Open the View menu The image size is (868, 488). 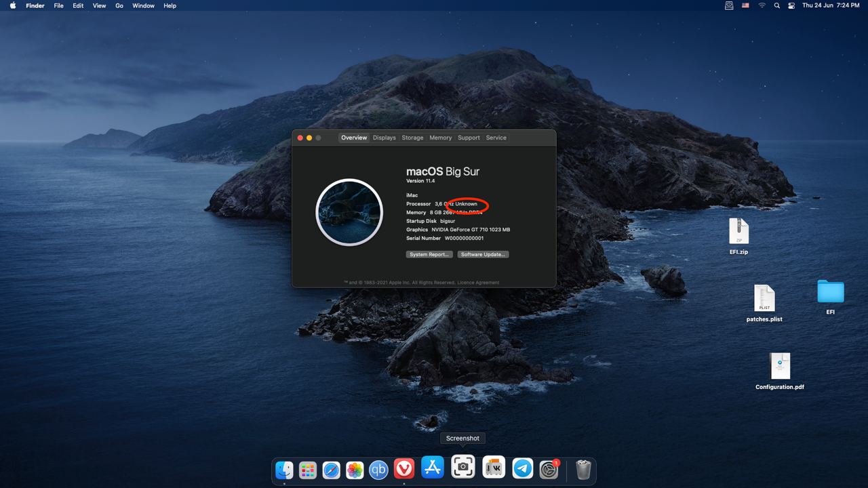click(99, 5)
